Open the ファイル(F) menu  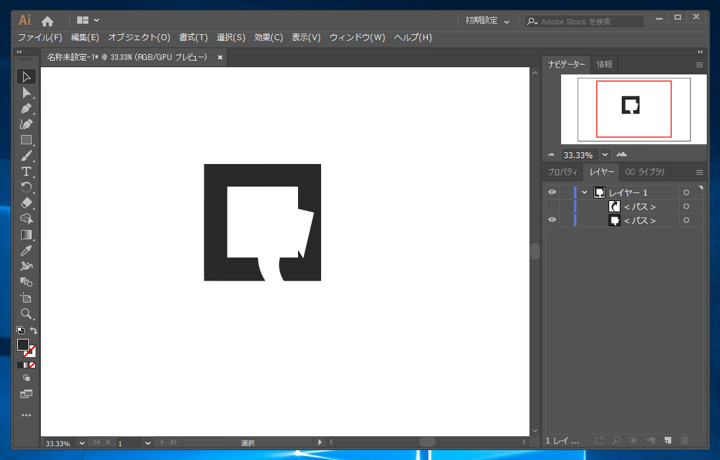(x=40, y=38)
